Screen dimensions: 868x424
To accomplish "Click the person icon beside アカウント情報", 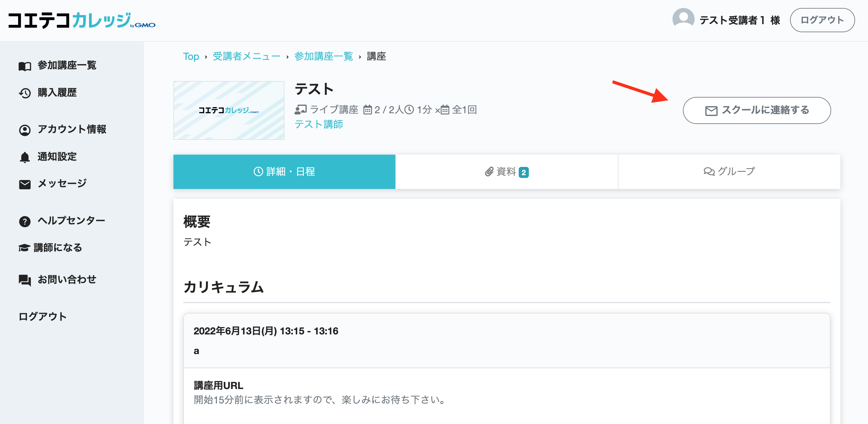I will (25, 130).
